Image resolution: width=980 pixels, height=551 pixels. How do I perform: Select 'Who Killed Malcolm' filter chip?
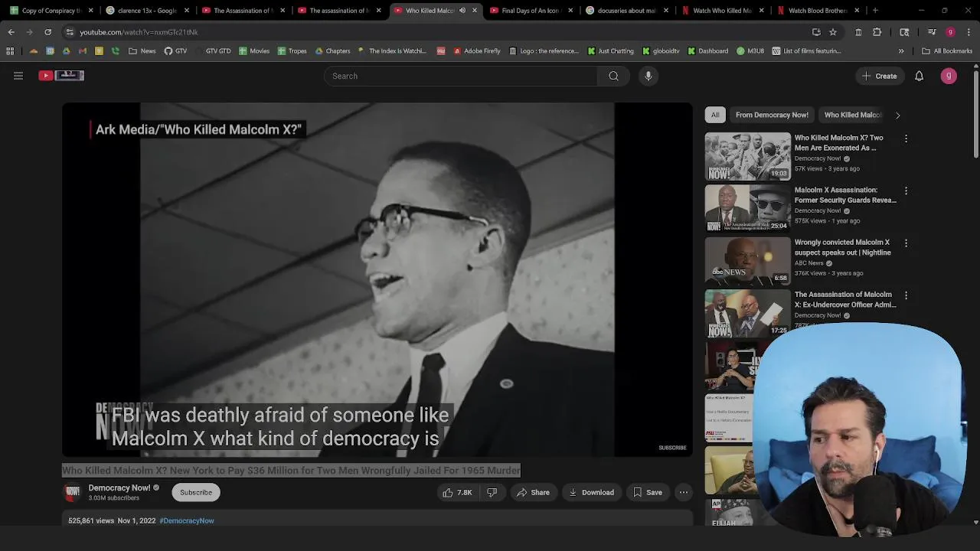click(x=852, y=115)
